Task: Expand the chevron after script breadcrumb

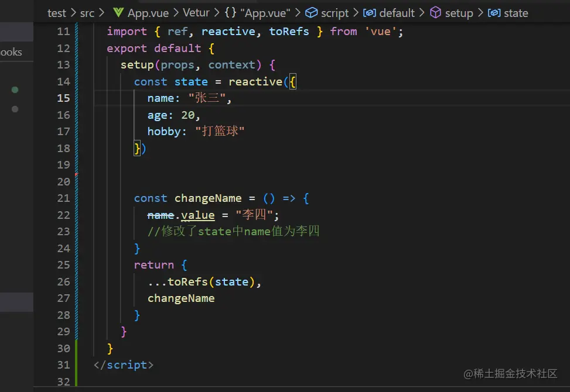Action: point(356,13)
